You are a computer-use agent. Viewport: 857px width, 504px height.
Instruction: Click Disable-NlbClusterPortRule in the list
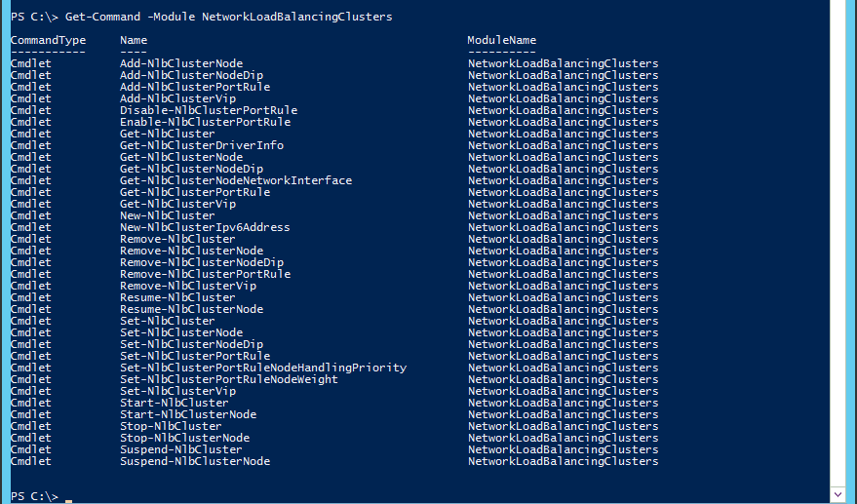[x=209, y=110]
